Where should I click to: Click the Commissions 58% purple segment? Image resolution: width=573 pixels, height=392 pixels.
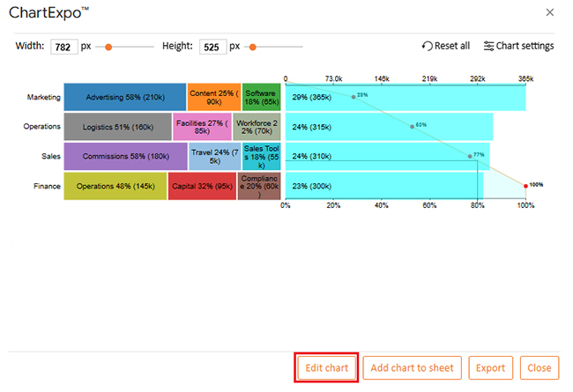click(x=124, y=156)
